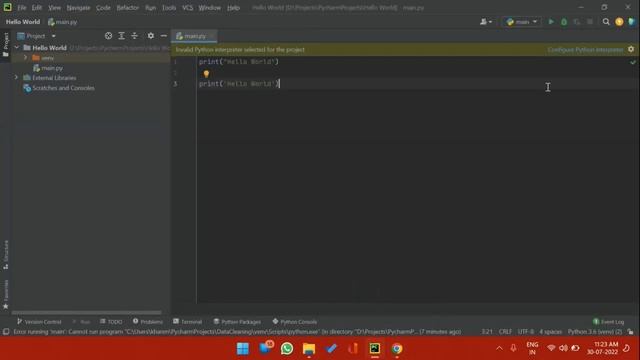Open the Project view dropdown
The width and height of the screenshot is (640, 360).
[37, 36]
